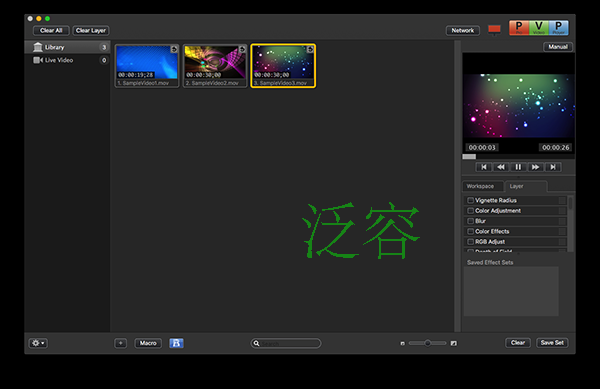Skip to beginning of the video
The width and height of the screenshot is (600, 389).
pos(484,167)
